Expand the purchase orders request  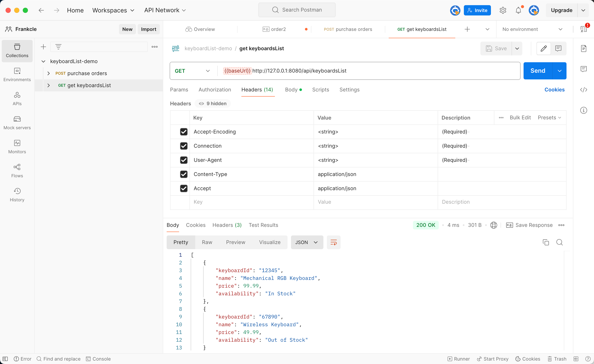(49, 73)
